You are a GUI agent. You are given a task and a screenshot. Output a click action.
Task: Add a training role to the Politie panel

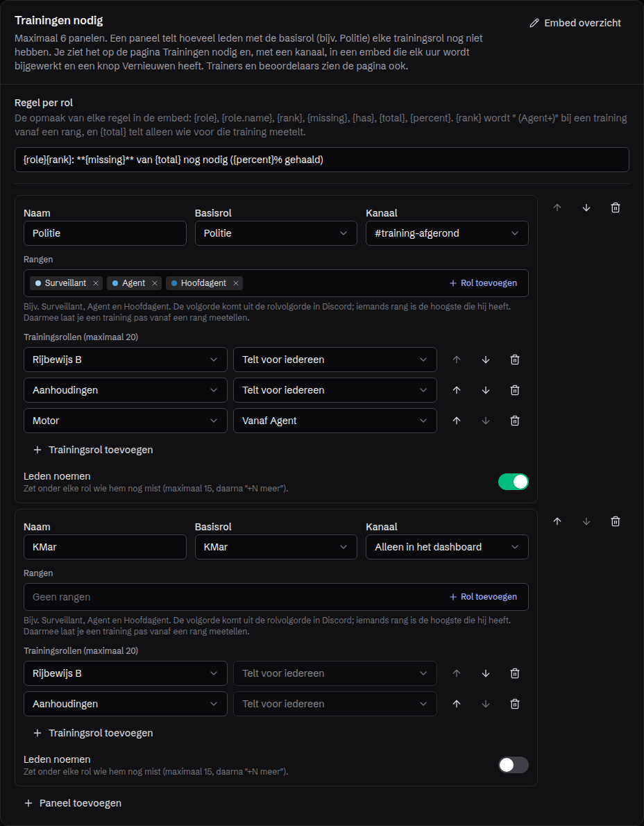[x=93, y=450]
